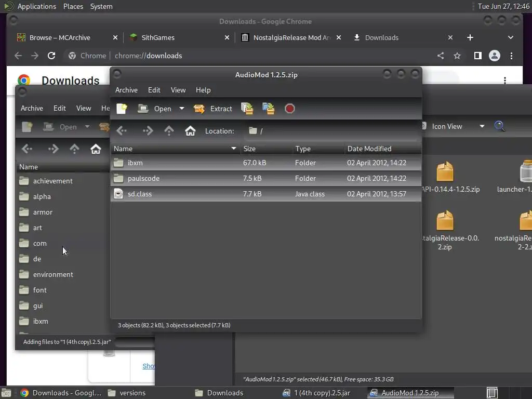Select the sd.class file row
The width and height of the screenshot is (532, 399).
pos(266,194)
